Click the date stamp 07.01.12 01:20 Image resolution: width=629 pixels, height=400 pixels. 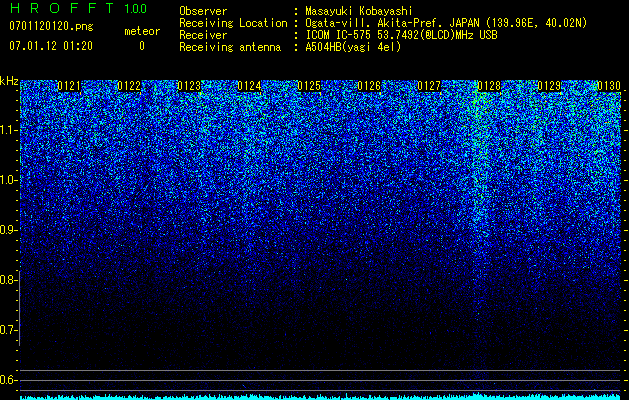[x=51, y=46]
